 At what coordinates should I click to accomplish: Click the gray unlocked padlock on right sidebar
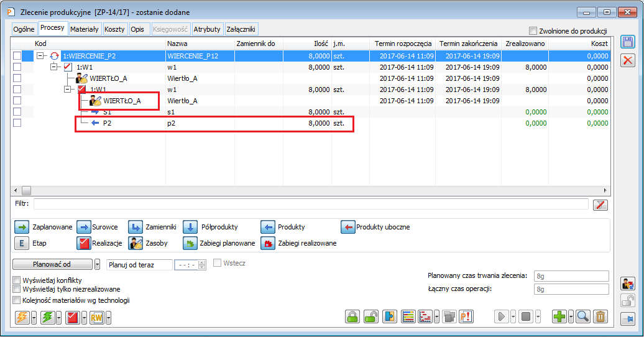click(628, 301)
